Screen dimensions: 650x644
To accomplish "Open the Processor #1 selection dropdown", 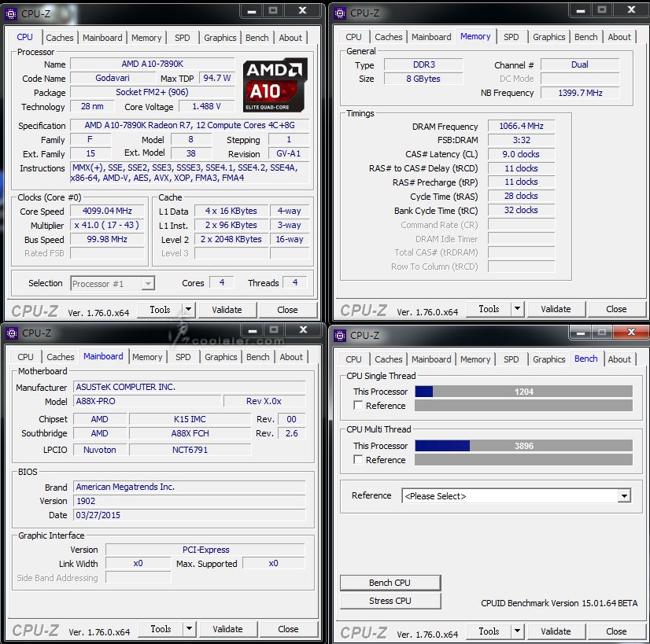I will pyautogui.click(x=113, y=283).
